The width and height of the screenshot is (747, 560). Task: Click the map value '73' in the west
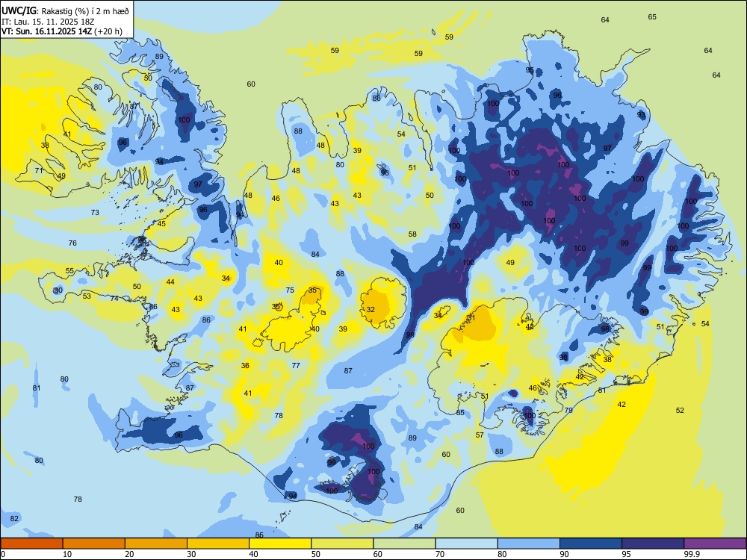pyautogui.click(x=96, y=212)
